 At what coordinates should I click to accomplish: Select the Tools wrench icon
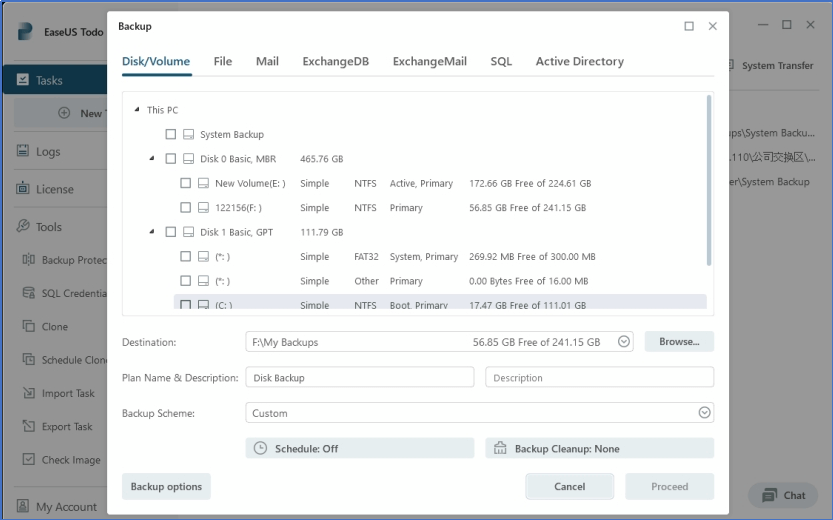coord(24,227)
